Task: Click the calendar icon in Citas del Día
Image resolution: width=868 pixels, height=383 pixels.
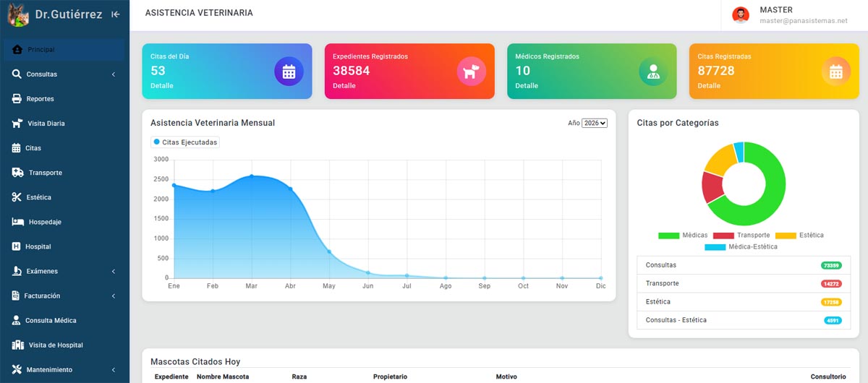Action: 289,72
